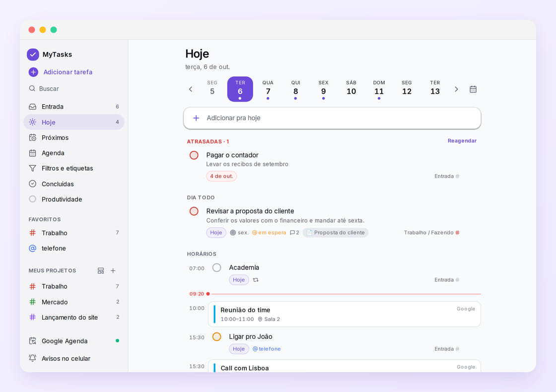Select day QUA 7 in week strip
The height and width of the screenshot is (392, 556).
(x=268, y=89)
